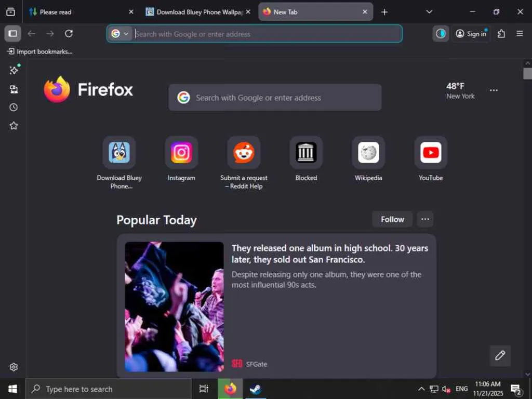This screenshot has height=399, width=532.
Task: Reload the current page
Action: 69,34
